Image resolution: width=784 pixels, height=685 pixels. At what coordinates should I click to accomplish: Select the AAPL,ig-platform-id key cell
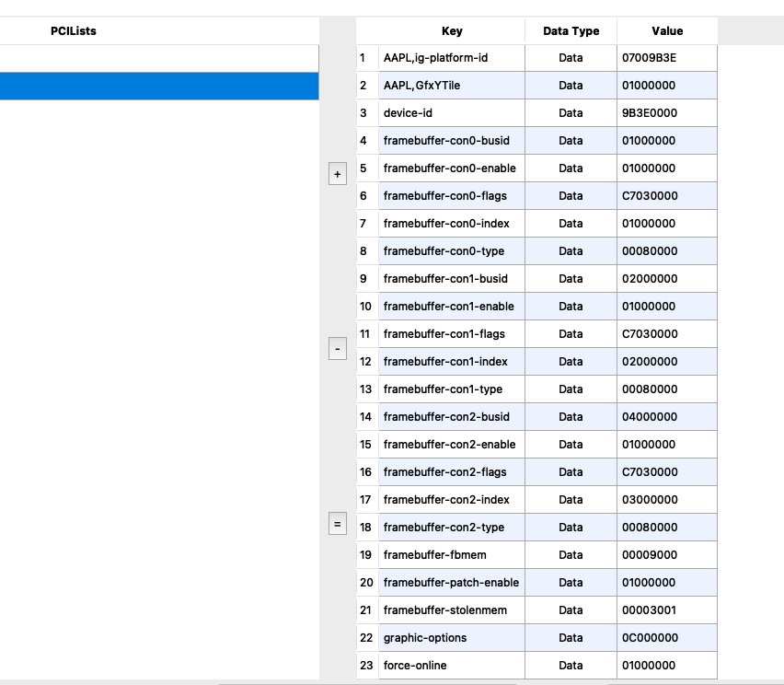click(x=452, y=58)
